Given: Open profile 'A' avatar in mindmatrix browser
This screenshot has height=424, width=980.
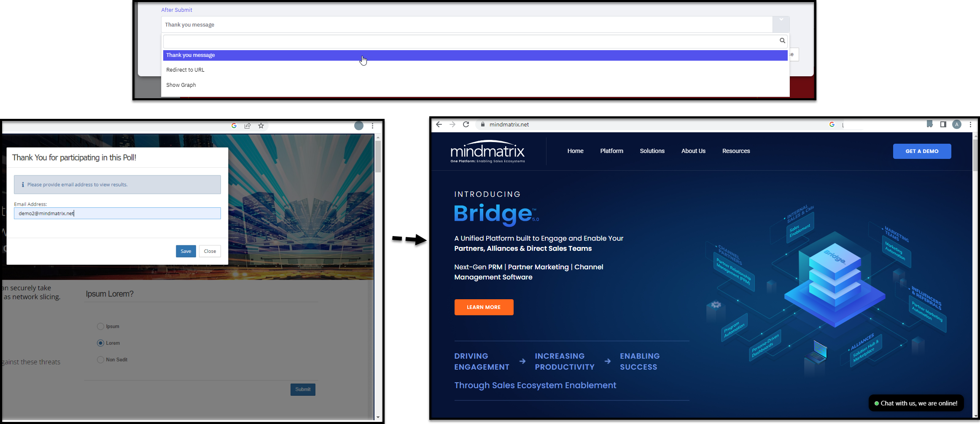Looking at the screenshot, I should tap(957, 124).
